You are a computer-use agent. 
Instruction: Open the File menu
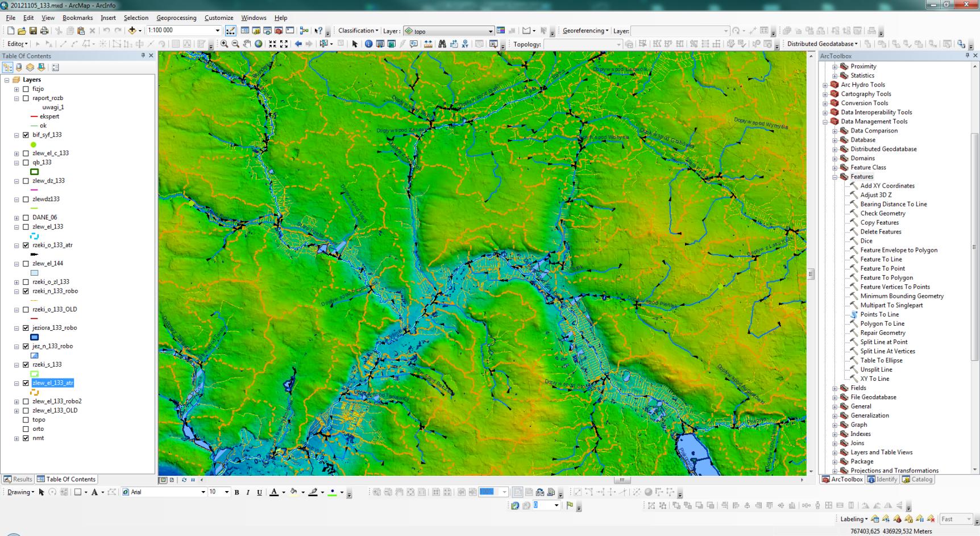(x=11, y=18)
